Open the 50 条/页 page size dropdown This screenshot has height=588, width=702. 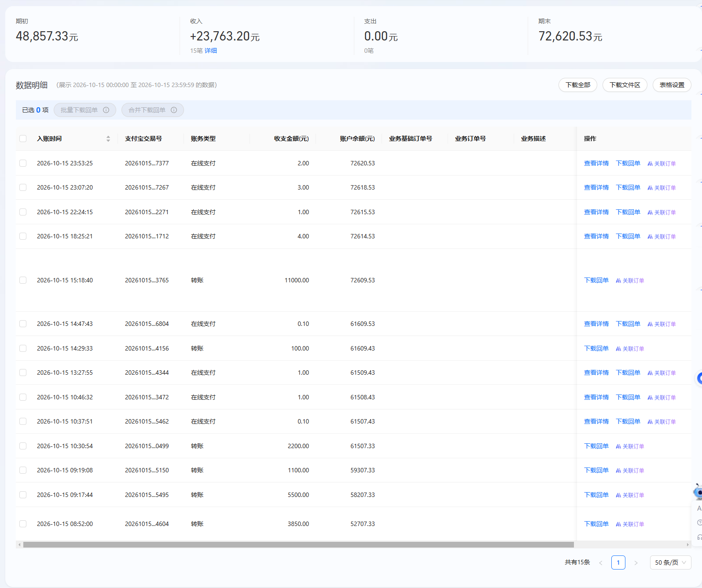tap(670, 562)
